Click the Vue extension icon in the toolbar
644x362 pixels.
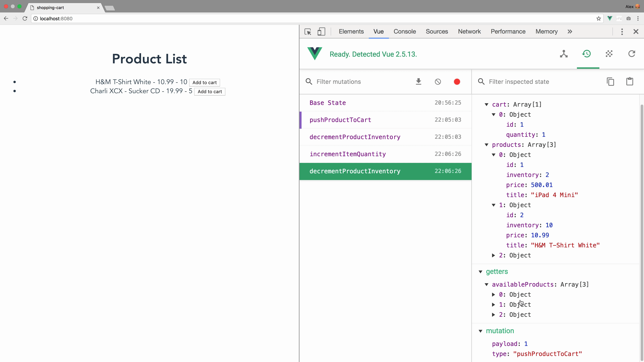click(x=610, y=18)
